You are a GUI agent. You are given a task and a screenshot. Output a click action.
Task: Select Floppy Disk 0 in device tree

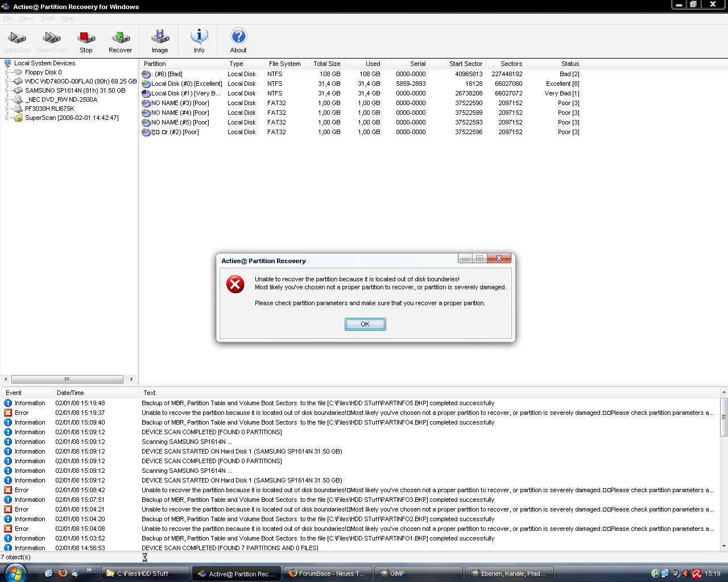tap(43, 72)
